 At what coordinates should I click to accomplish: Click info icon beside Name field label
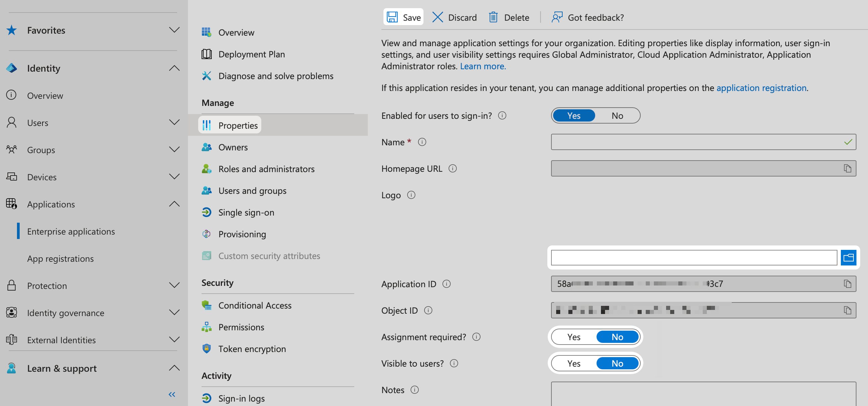[422, 142]
